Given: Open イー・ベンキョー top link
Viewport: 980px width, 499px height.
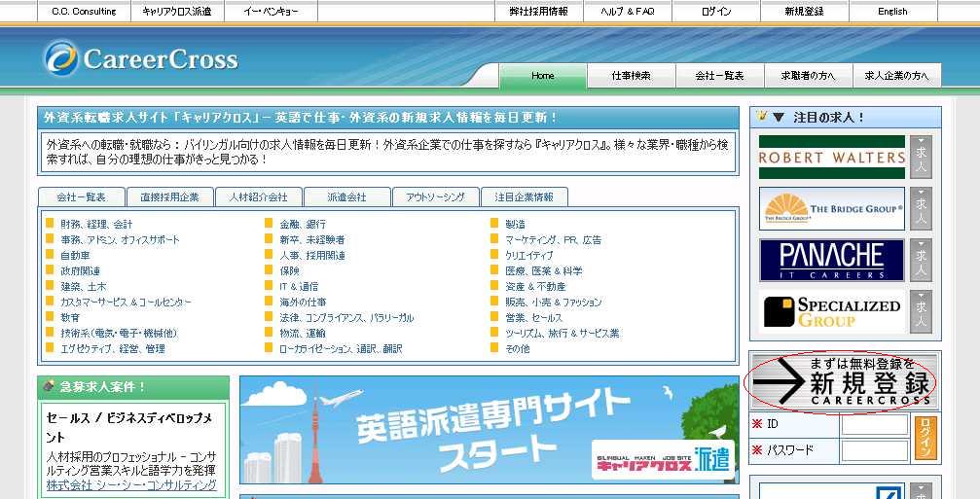Looking at the screenshot, I should 271,12.
